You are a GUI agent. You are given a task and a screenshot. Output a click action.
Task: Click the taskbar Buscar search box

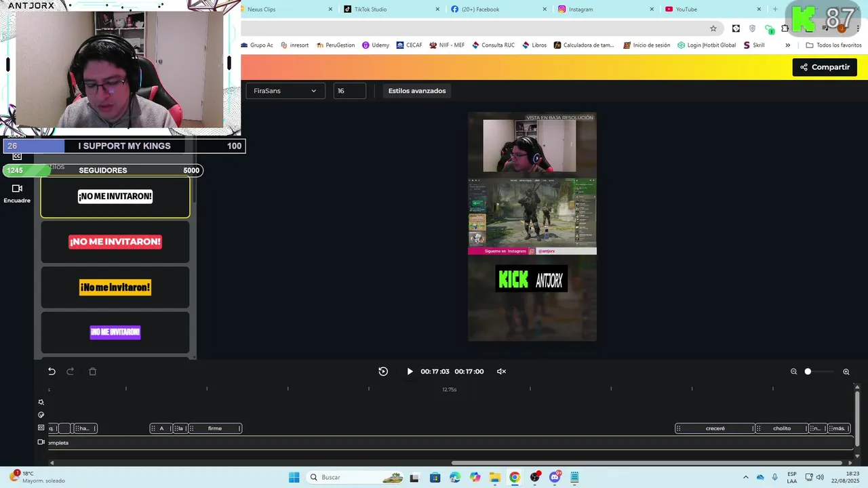point(356,477)
